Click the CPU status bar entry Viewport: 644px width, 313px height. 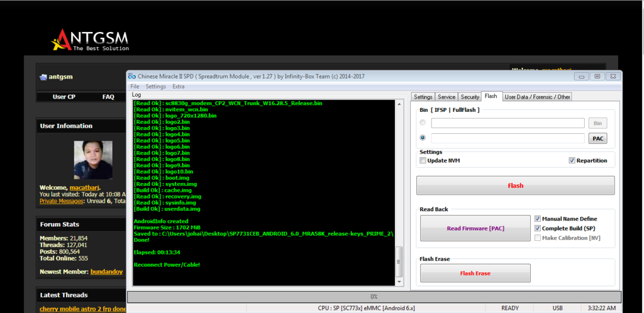pos(367,308)
